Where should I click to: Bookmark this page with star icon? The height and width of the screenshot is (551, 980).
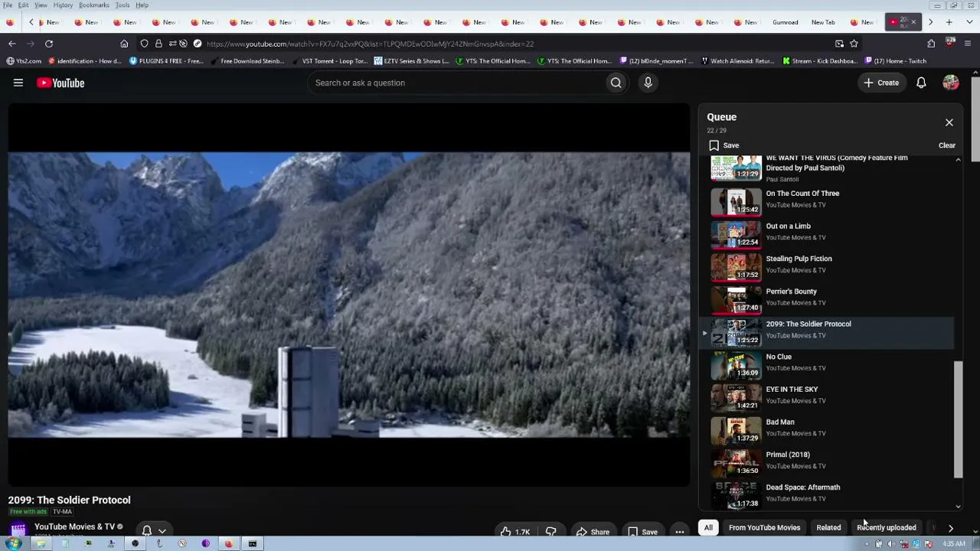click(854, 44)
